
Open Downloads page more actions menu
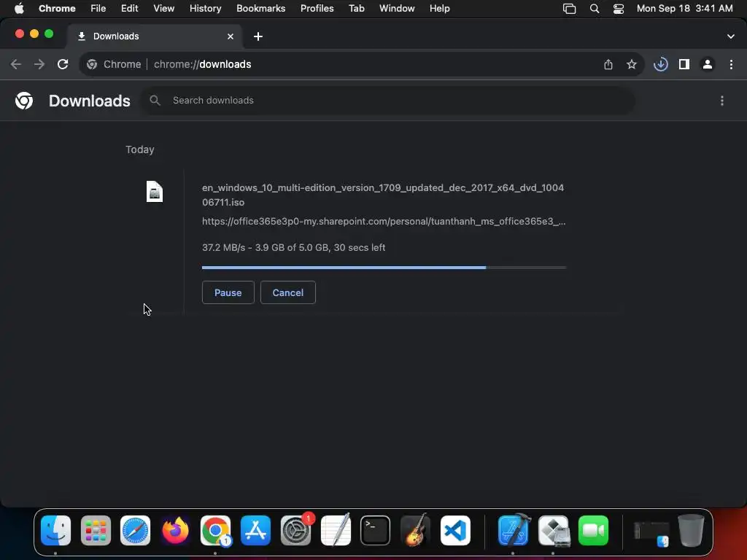[x=722, y=101]
